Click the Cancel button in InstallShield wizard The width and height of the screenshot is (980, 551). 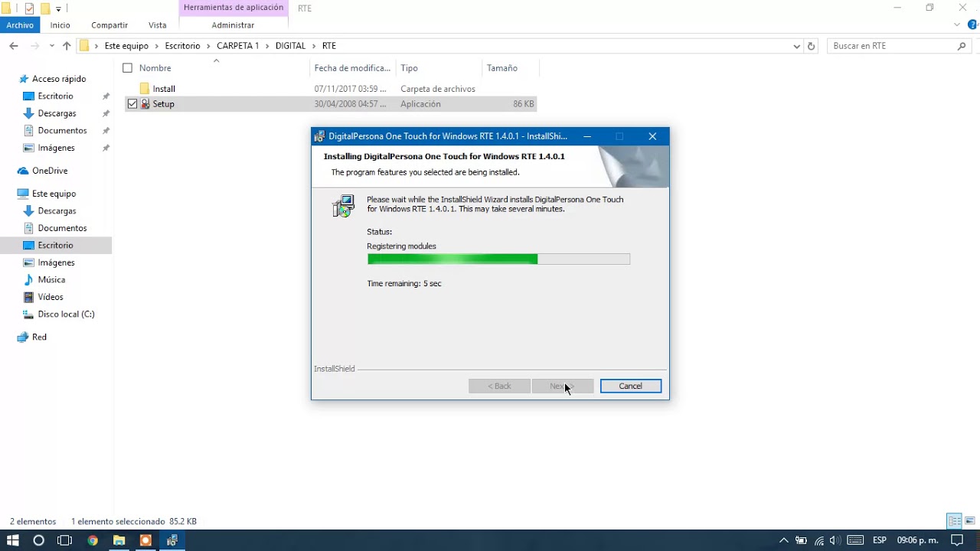pos(630,386)
